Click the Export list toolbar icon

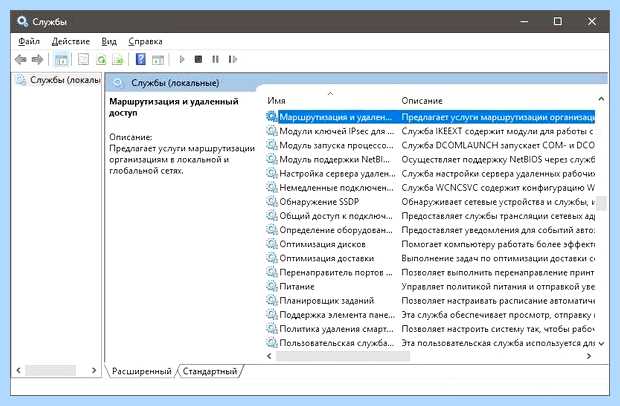coord(118,60)
